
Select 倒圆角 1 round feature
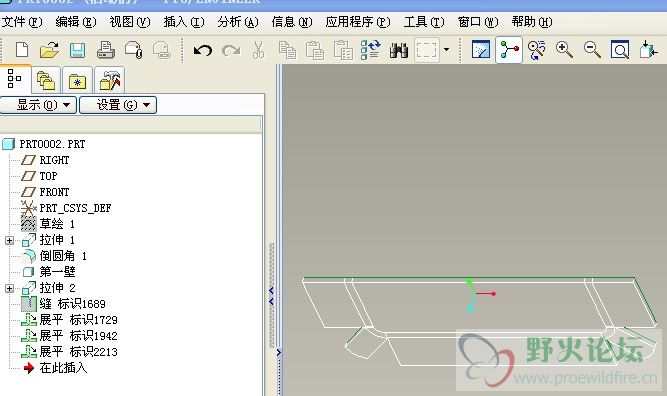coord(63,256)
